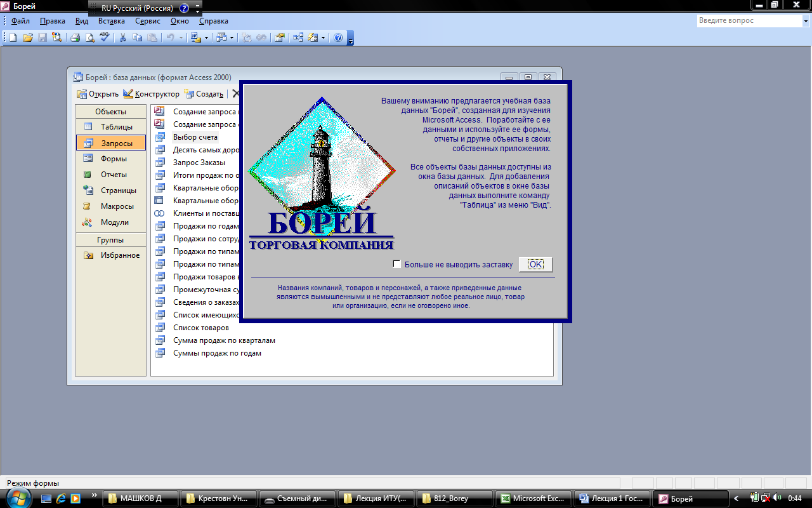Screen dimensions: 812x508
Task: Switch to Microsoft Excel taskbar button
Action: click(x=532, y=498)
